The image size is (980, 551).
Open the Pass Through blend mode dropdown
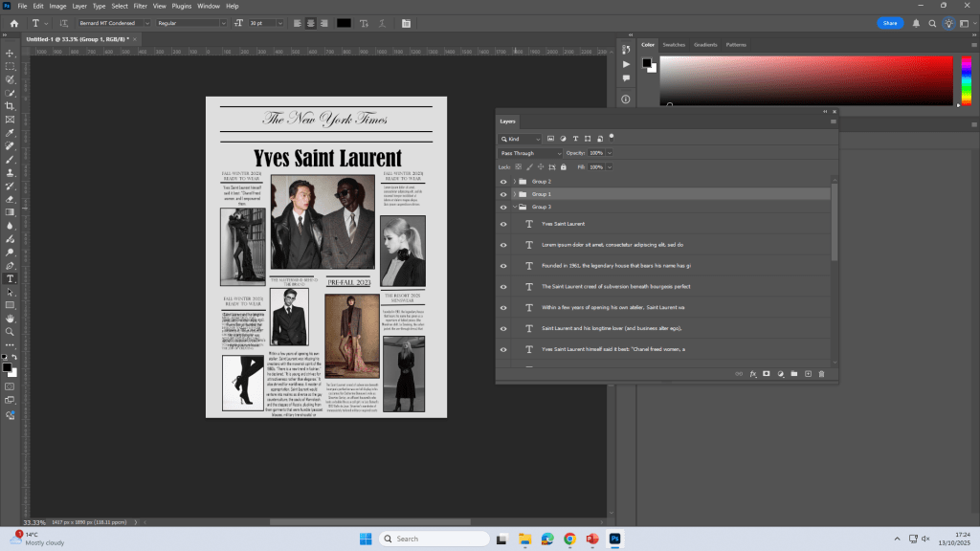pos(530,153)
